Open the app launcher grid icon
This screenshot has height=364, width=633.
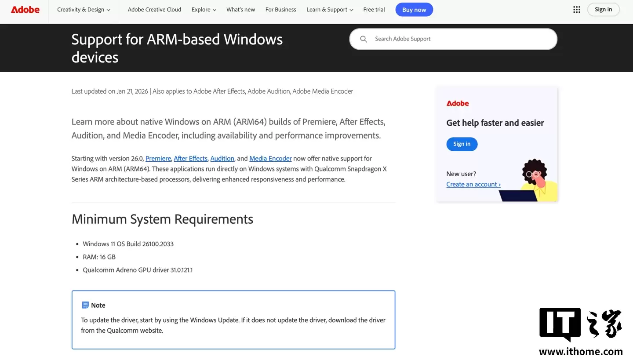[576, 9]
